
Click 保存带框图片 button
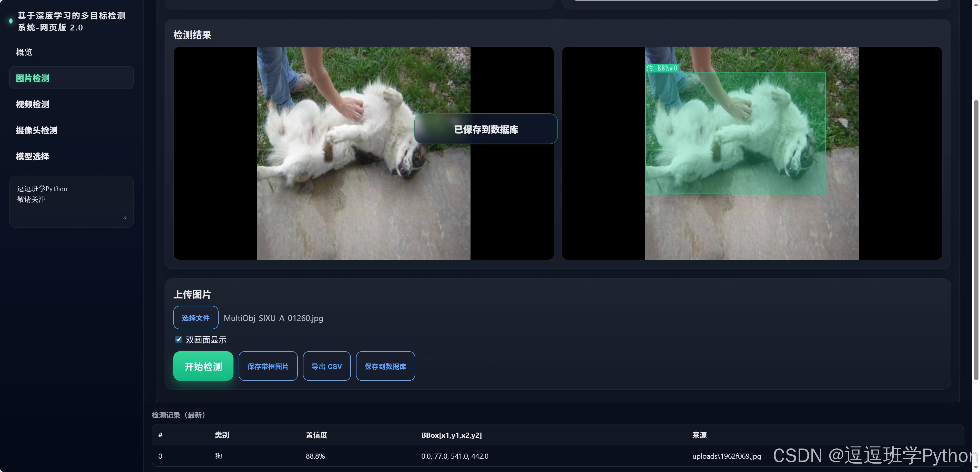click(268, 366)
